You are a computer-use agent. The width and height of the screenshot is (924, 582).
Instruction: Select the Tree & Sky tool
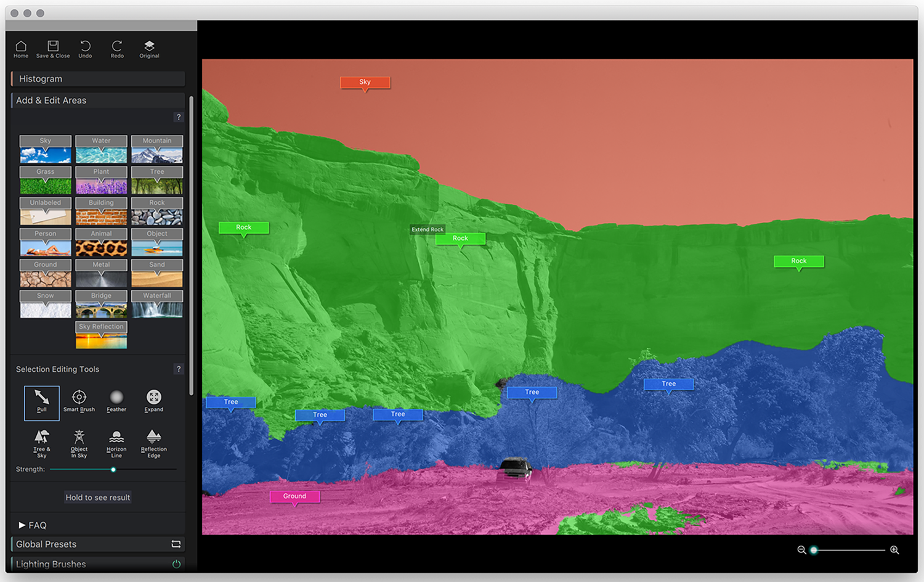coord(41,443)
